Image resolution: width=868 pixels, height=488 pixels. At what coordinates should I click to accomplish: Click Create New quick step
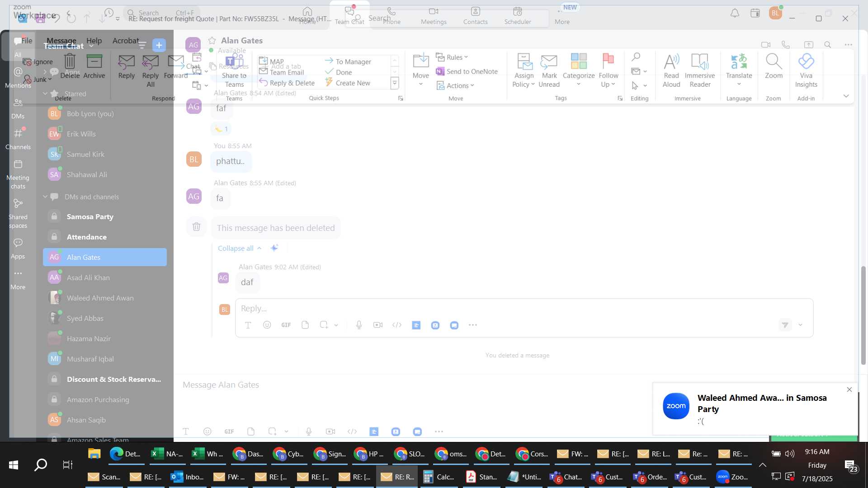point(348,83)
